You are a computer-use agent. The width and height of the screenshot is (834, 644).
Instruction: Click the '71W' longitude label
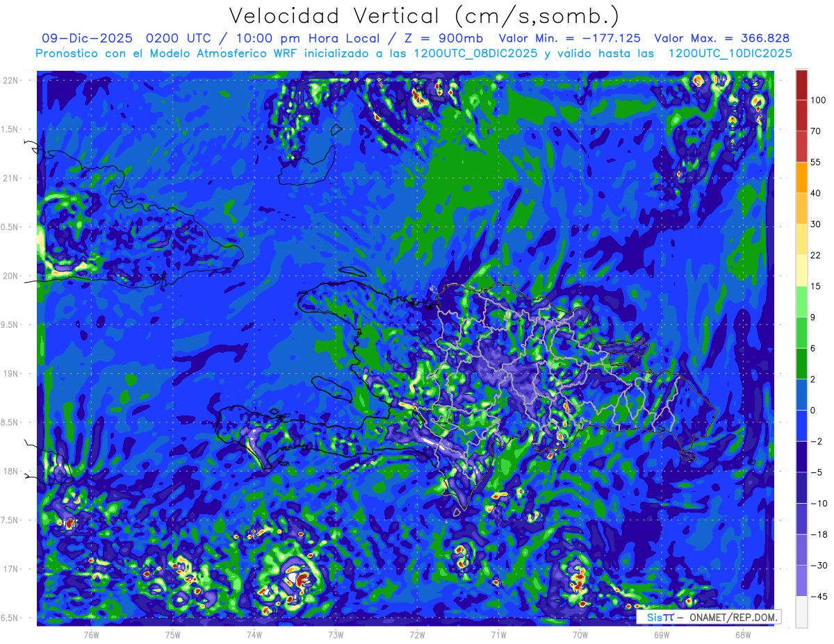point(498,634)
